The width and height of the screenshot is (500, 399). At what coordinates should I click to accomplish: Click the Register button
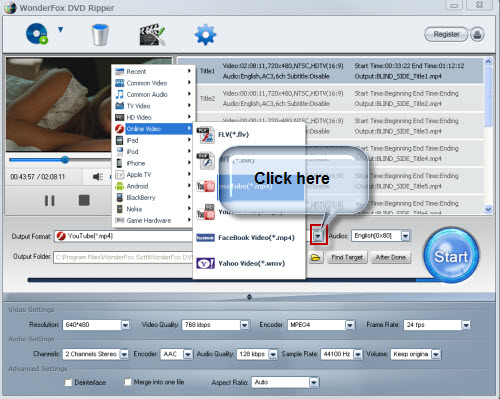tap(446, 34)
